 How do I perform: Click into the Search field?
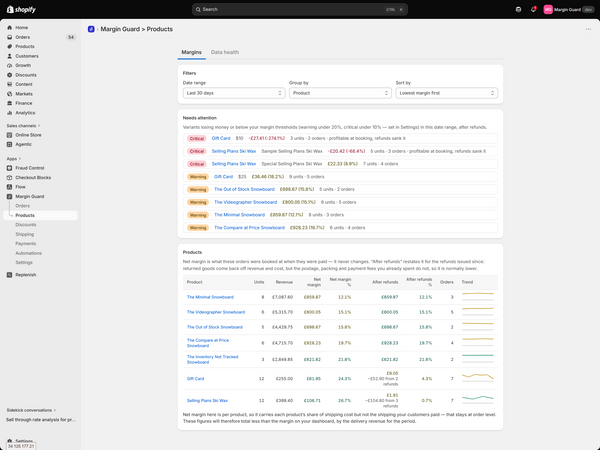point(300,10)
